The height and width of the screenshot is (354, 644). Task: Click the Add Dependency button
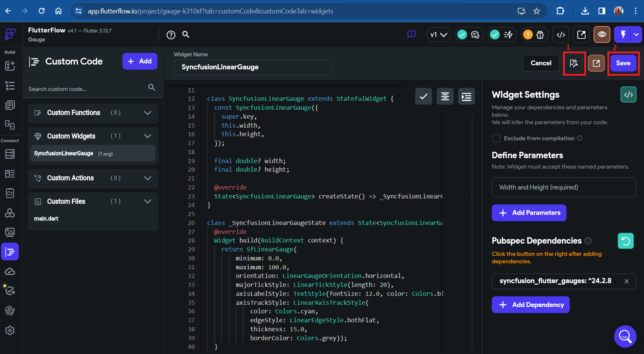point(530,305)
